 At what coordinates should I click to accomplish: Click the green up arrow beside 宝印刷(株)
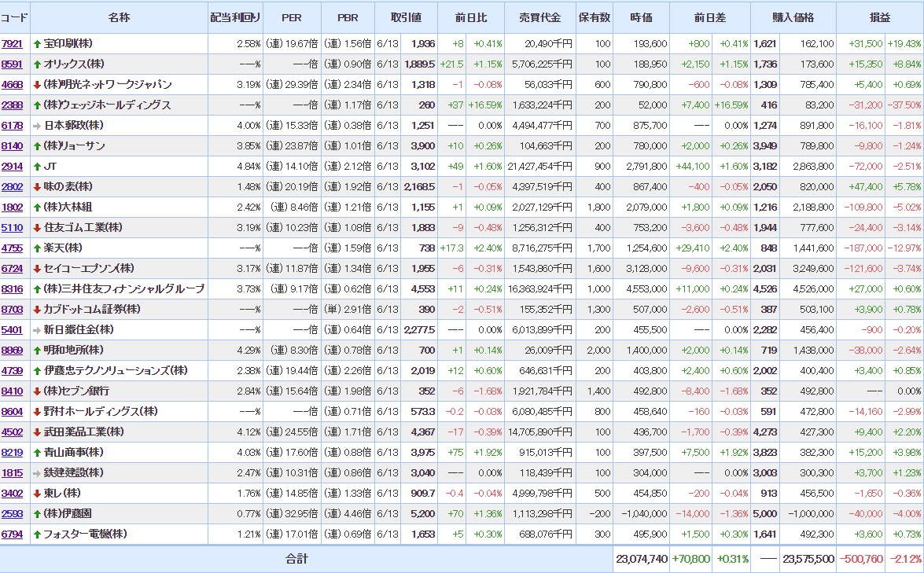tap(37, 43)
